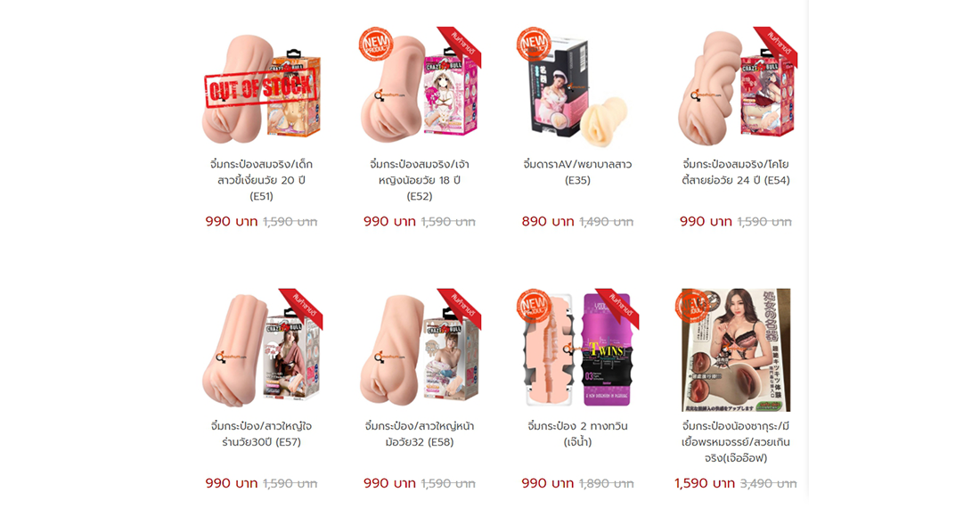Click the 1,590 บาท sale price on last item
The height and width of the screenshot is (517, 980).
(705, 483)
